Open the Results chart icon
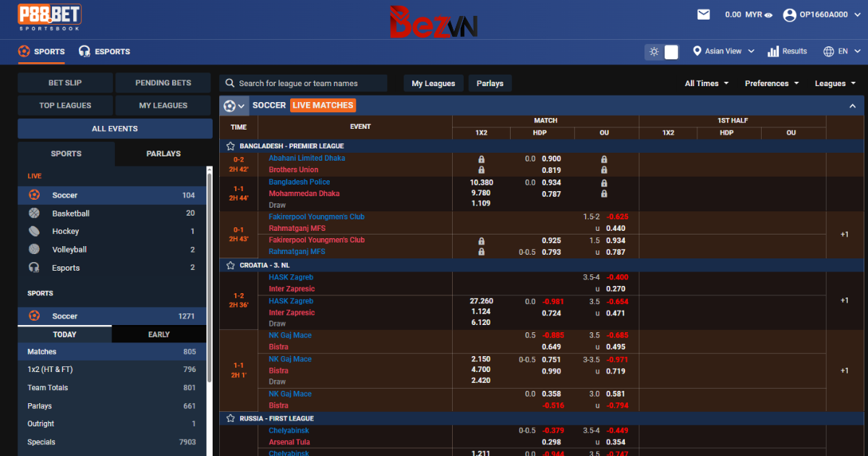This screenshot has width=868, height=456. tap(773, 51)
